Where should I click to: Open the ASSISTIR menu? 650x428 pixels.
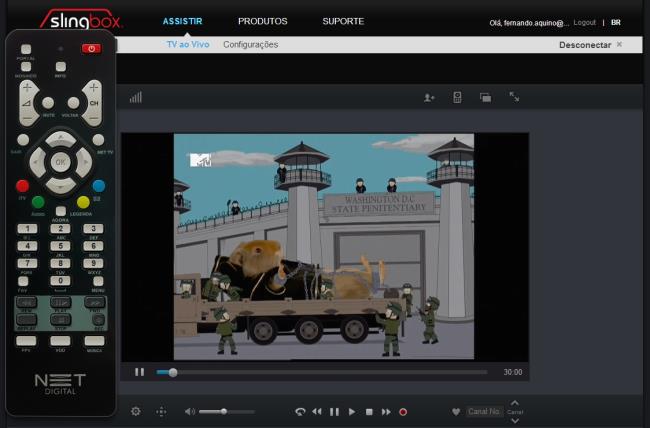[x=182, y=21]
